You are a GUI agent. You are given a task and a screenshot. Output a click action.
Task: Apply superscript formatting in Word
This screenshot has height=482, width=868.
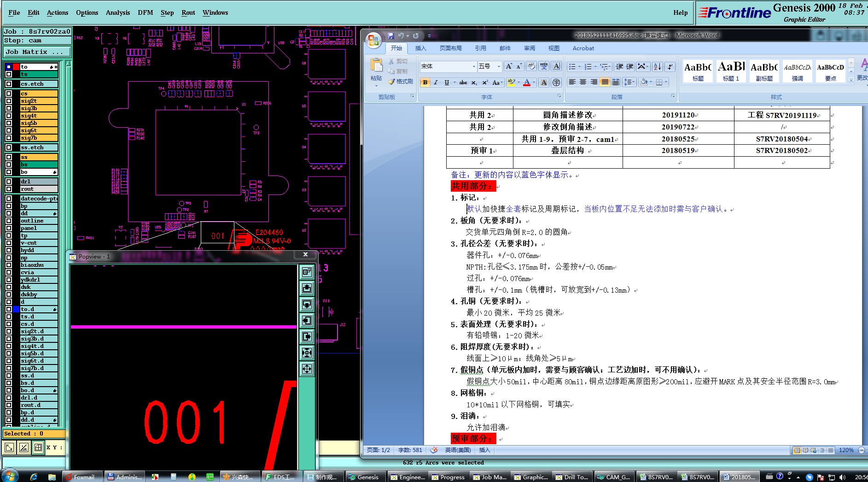click(485, 82)
